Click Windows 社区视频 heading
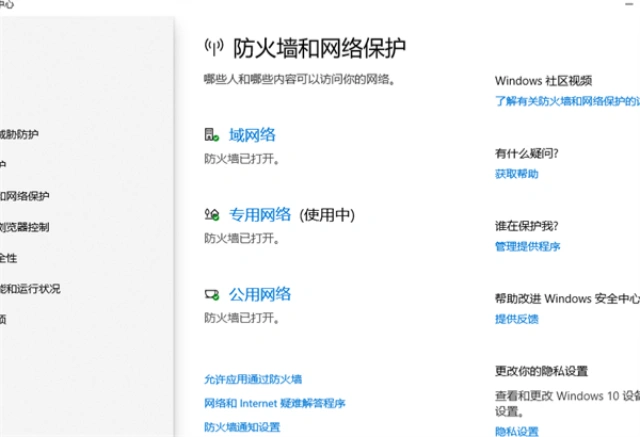 click(543, 81)
